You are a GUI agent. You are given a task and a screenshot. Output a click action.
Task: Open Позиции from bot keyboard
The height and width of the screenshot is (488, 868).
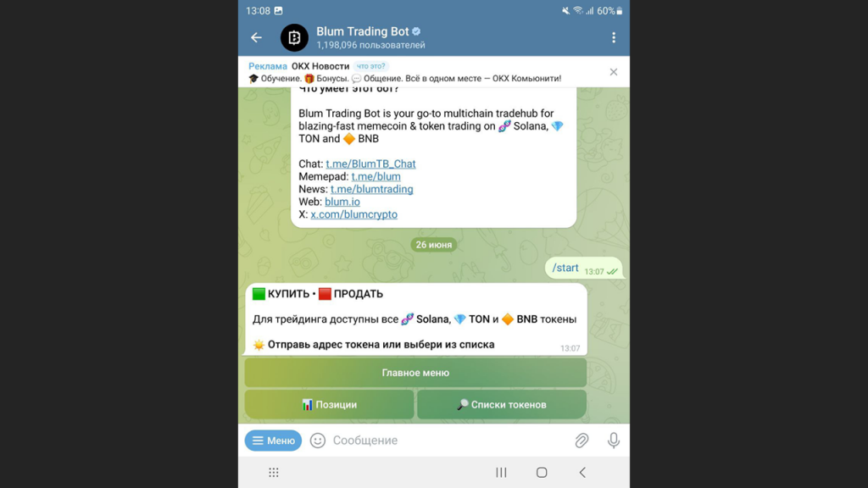[330, 404]
